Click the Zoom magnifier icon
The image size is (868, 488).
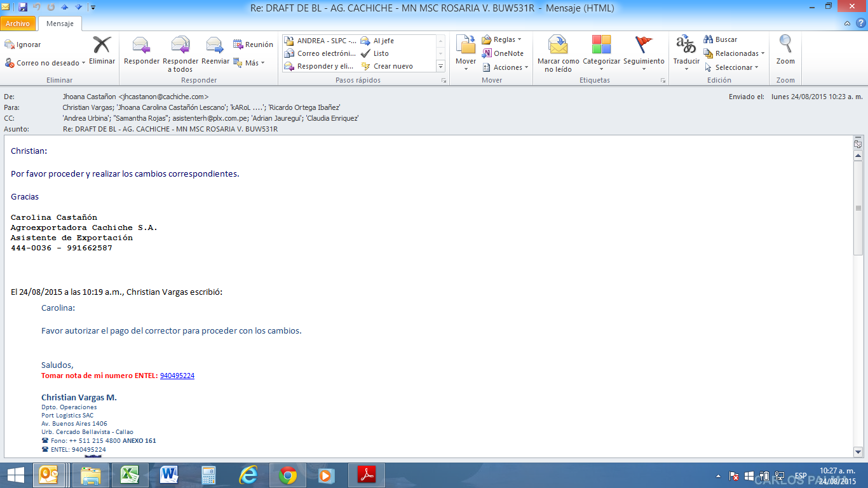click(785, 50)
